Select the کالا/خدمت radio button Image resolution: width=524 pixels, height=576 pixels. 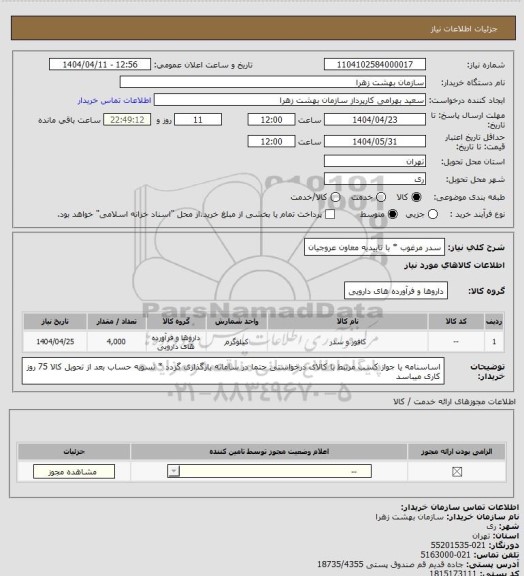pos(335,197)
